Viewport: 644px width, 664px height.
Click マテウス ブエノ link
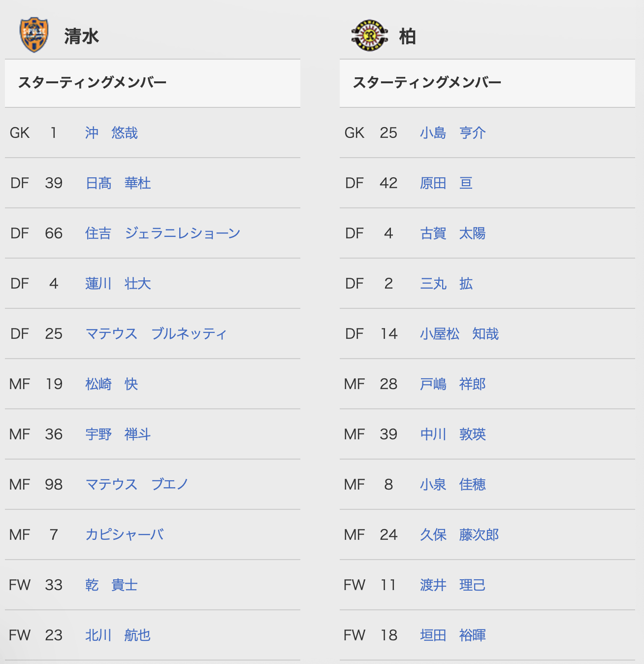(137, 485)
